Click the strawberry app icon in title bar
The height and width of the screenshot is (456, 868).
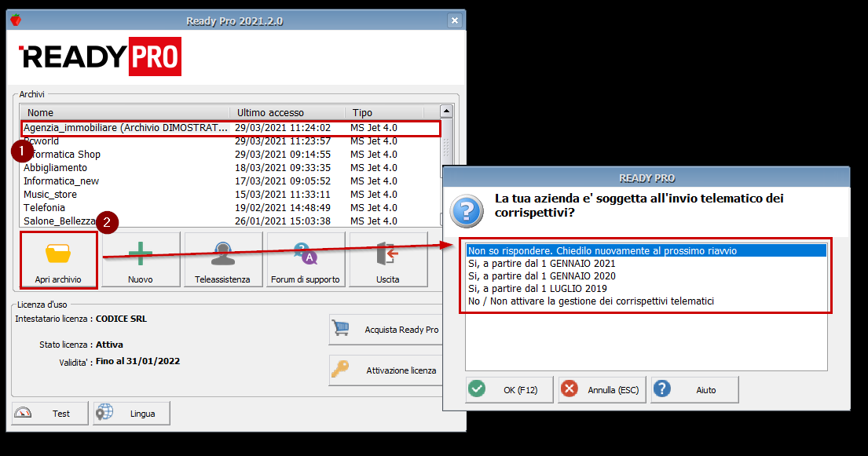16,20
